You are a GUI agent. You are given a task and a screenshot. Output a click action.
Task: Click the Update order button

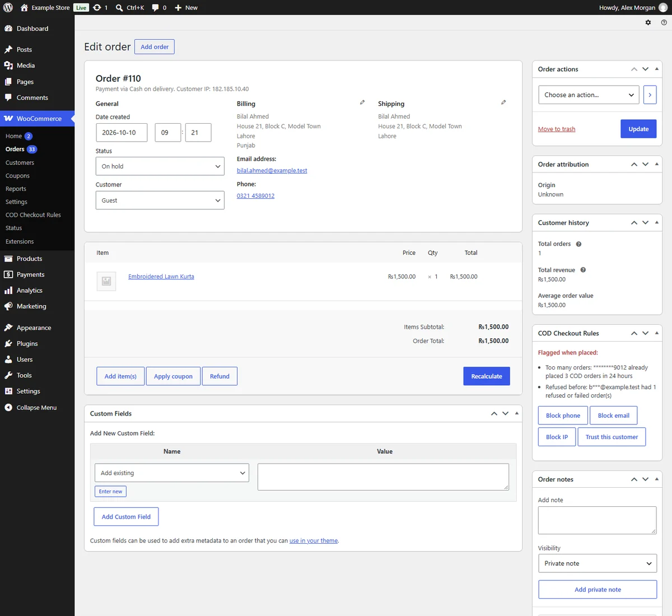point(638,129)
